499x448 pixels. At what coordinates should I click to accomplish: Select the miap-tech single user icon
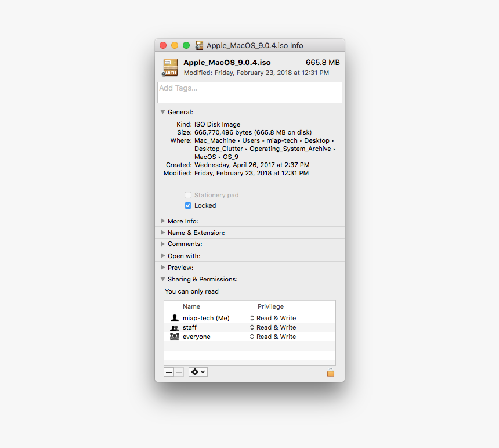point(175,317)
